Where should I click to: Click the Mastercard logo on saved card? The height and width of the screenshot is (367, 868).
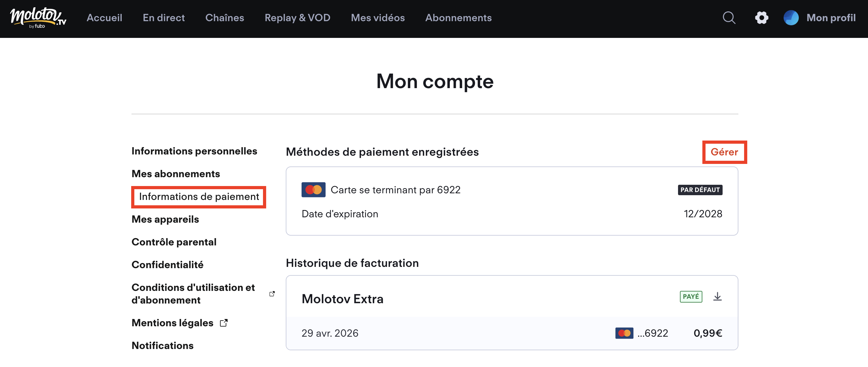(x=313, y=190)
